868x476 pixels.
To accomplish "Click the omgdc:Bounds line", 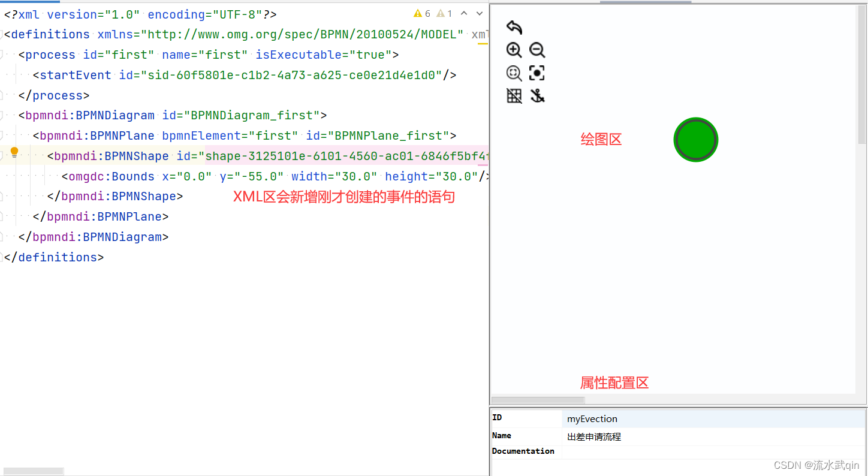I will 275,176.
